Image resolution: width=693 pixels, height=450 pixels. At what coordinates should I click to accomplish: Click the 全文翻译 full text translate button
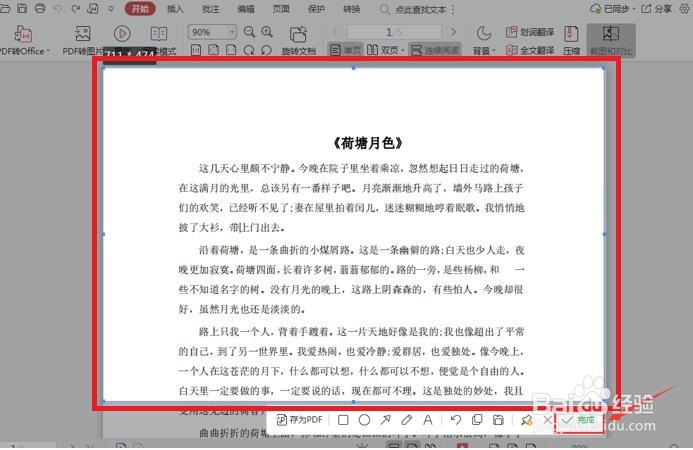click(530, 50)
